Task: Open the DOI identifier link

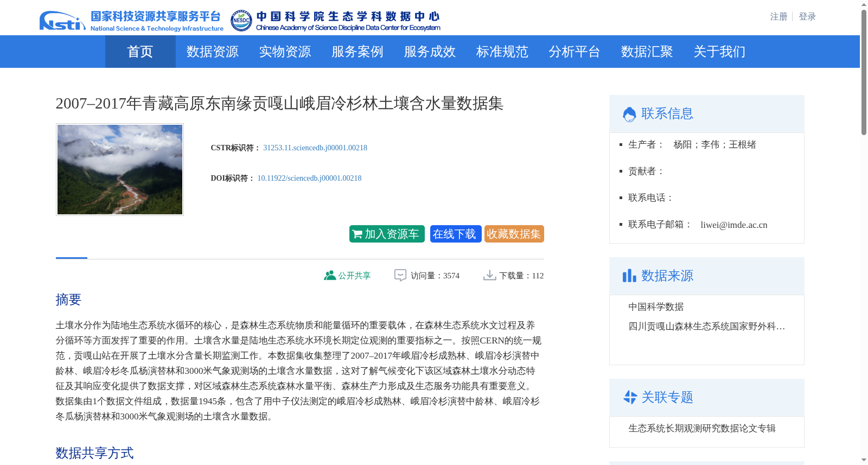Action: click(x=309, y=178)
